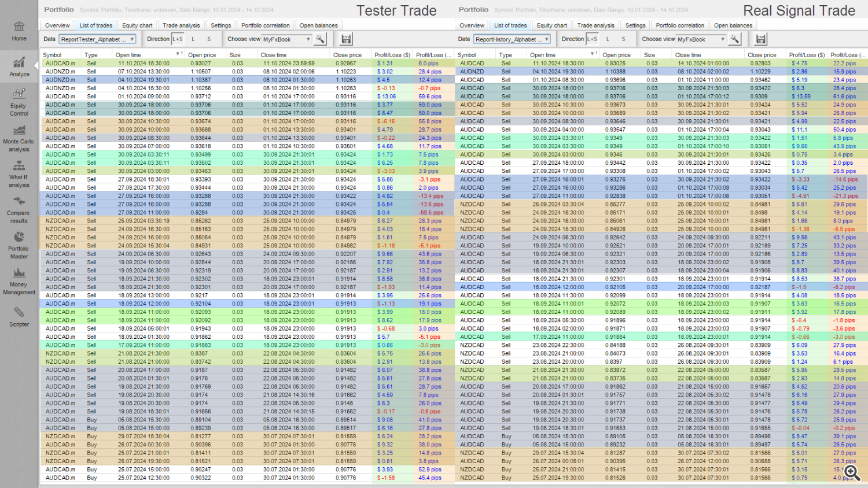
Task: Open the Home section in sidebar
Action: (19, 31)
